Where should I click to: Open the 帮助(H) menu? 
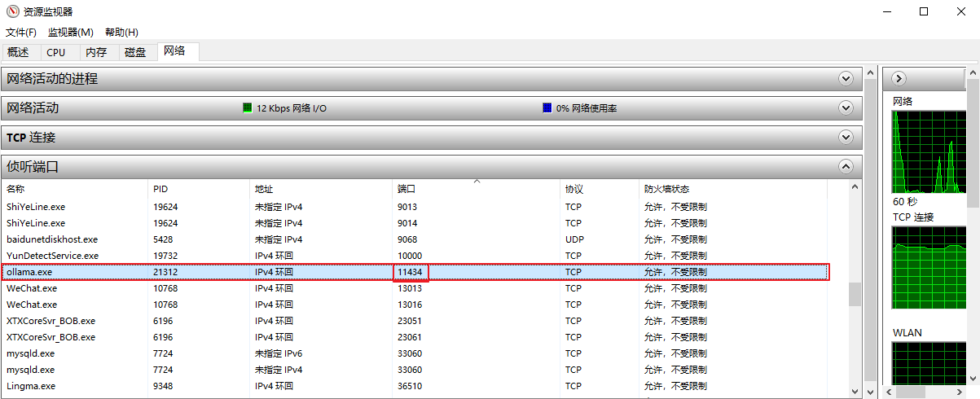click(121, 33)
